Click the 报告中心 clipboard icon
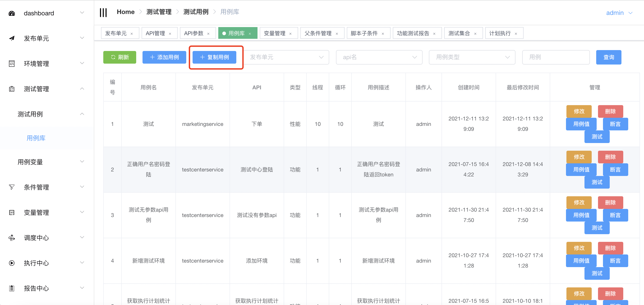644x305 pixels. click(12, 288)
